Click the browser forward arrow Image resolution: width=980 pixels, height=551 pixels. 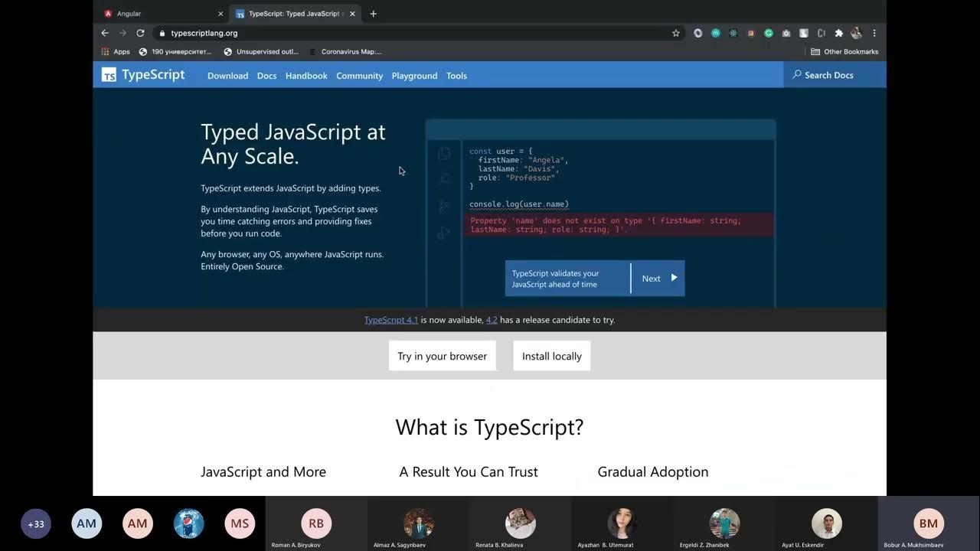click(x=122, y=33)
